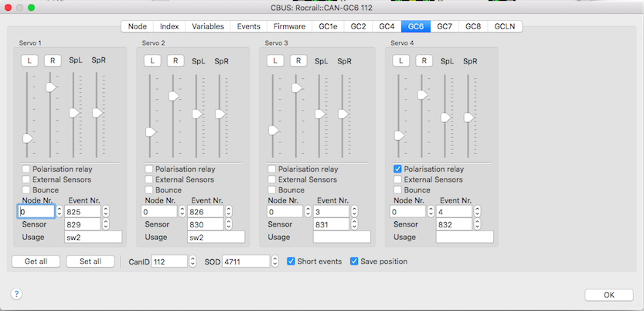Image resolution: width=644 pixels, height=311 pixels.
Task: Check External Sensors for Servo 3
Action: click(271, 179)
